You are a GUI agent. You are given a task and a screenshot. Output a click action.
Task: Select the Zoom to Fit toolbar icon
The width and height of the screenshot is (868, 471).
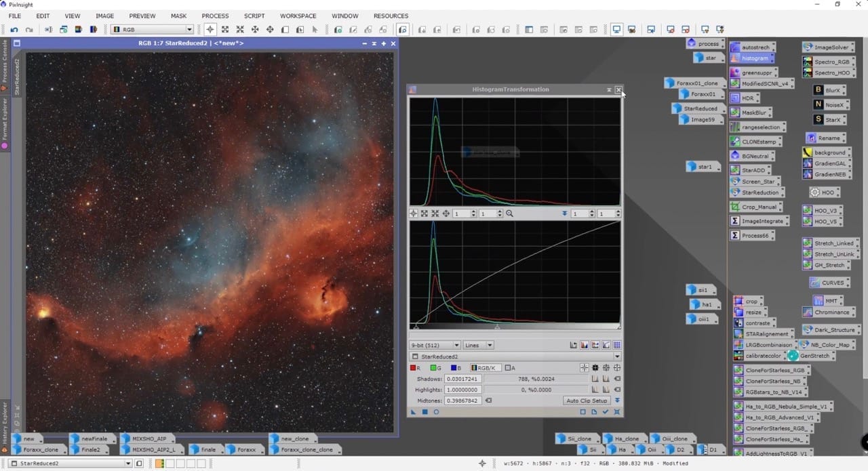(225, 30)
